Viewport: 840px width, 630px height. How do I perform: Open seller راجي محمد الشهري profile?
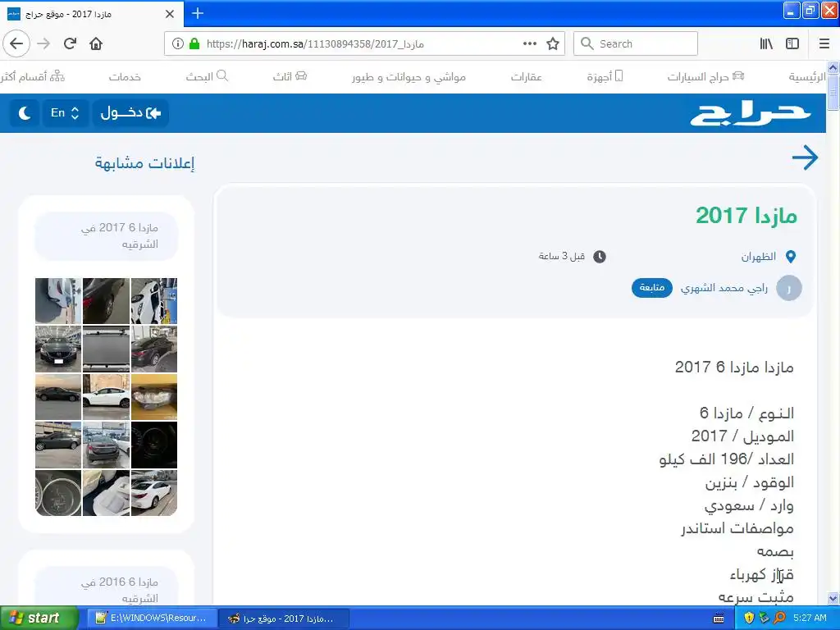click(724, 288)
